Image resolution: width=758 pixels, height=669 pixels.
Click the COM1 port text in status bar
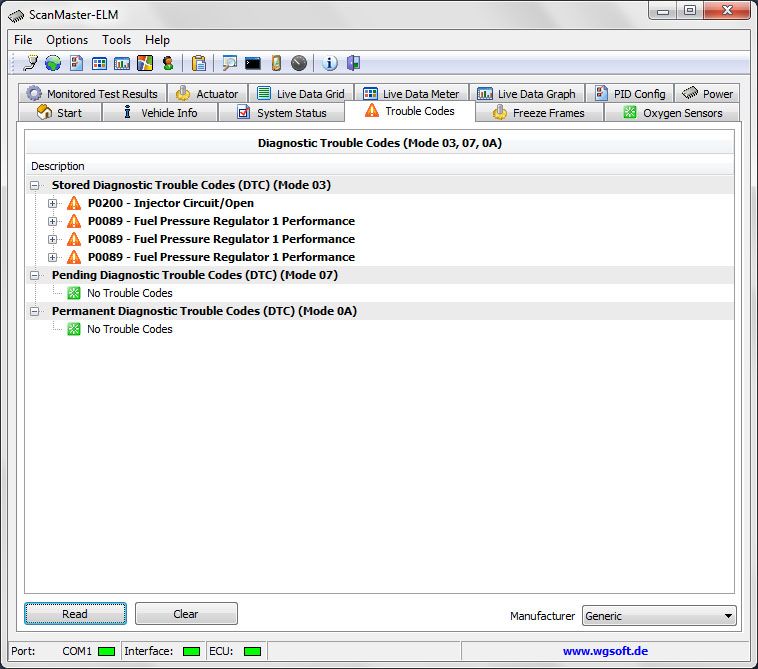coord(77,651)
